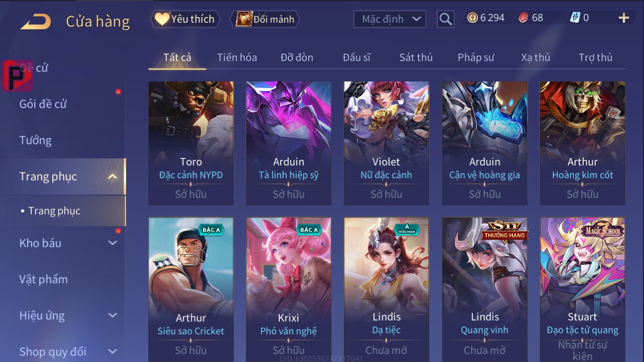This screenshot has height=362, width=644.
Task: Click the golden back arrow icon
Action: click(36, 22)
